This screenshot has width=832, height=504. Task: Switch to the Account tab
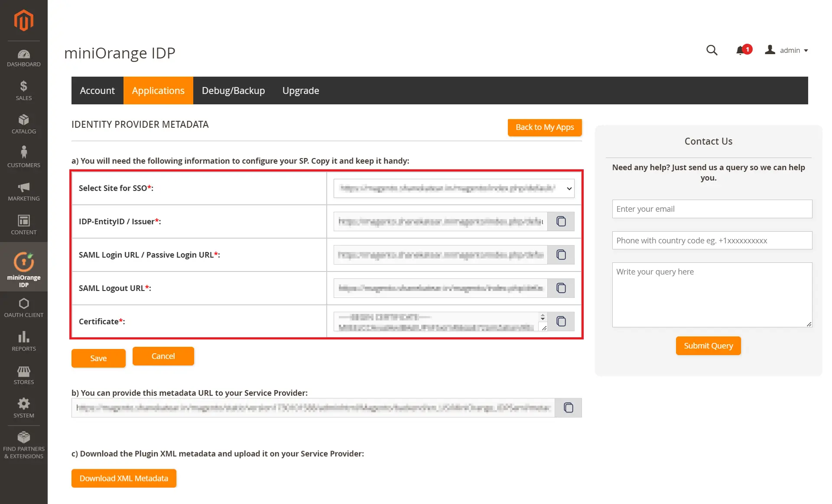point(97,90)
